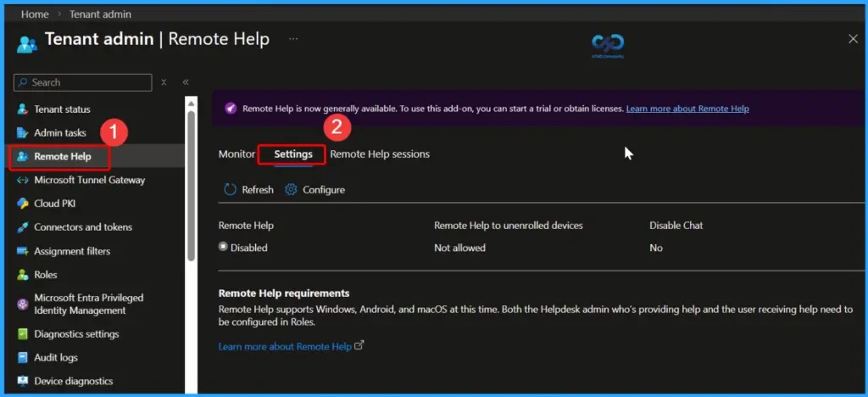Screen dimensions: 868x397
Task: Open the bottom Learn more about Remote Help link
Action: 285,347
